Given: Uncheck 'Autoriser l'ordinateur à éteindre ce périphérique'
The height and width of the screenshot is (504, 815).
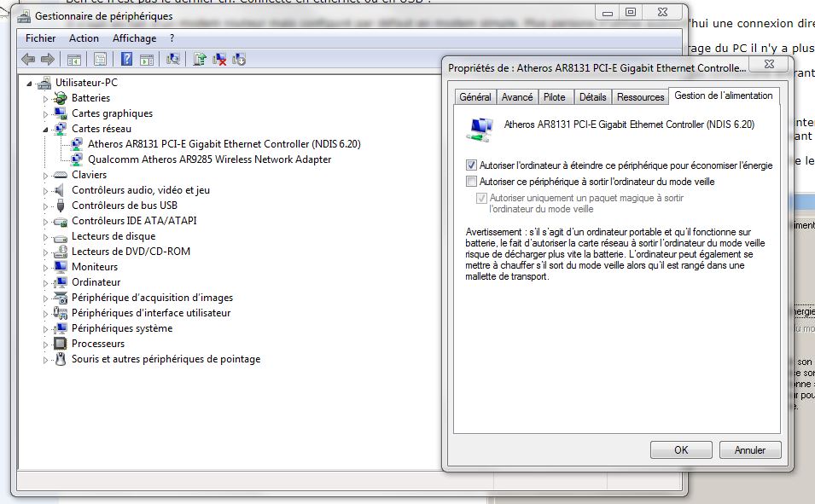Looking at the screenshot, I should point(471,165).
